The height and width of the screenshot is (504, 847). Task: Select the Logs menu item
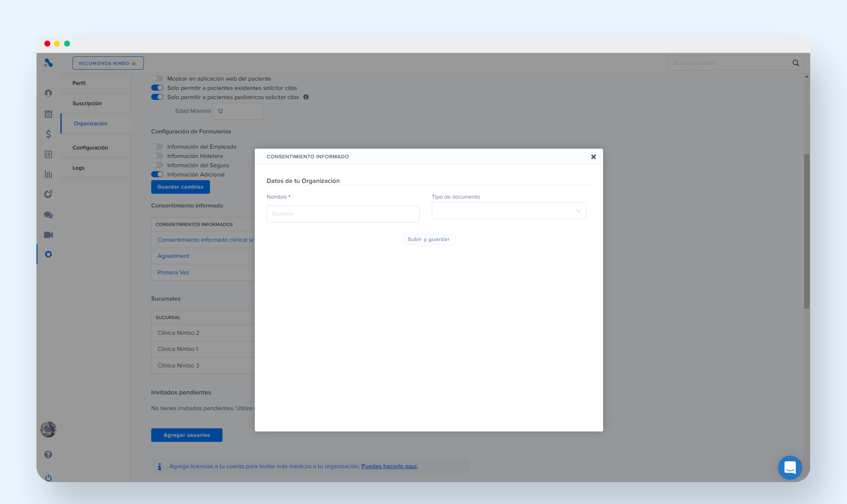79,168
